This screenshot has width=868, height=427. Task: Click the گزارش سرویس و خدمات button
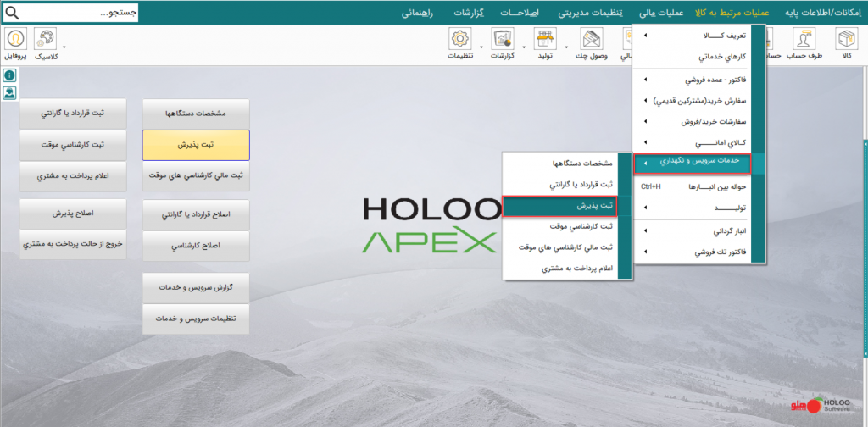point(196,287)
